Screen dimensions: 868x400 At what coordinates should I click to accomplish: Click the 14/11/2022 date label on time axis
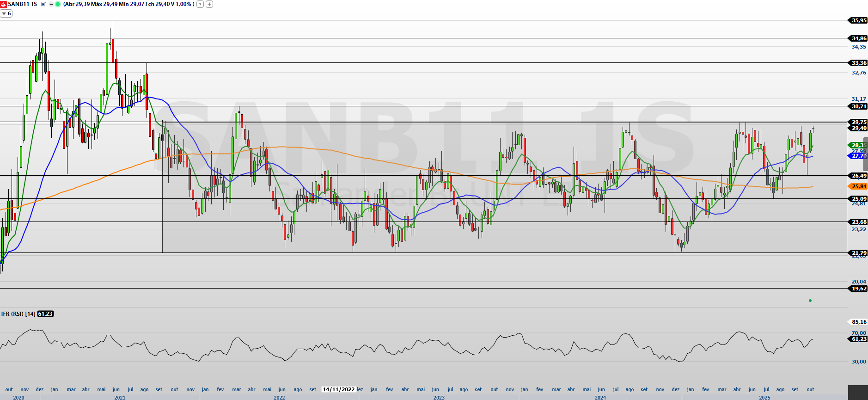click(338, 389)
